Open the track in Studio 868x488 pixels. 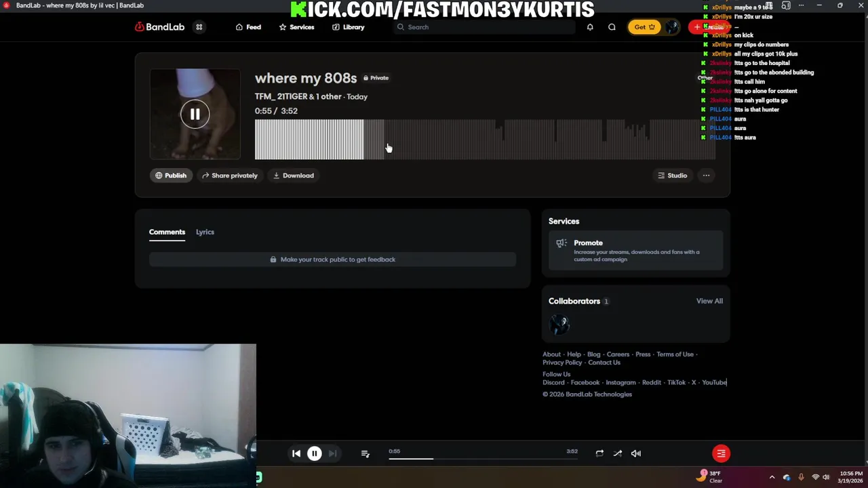click(672, 176)
